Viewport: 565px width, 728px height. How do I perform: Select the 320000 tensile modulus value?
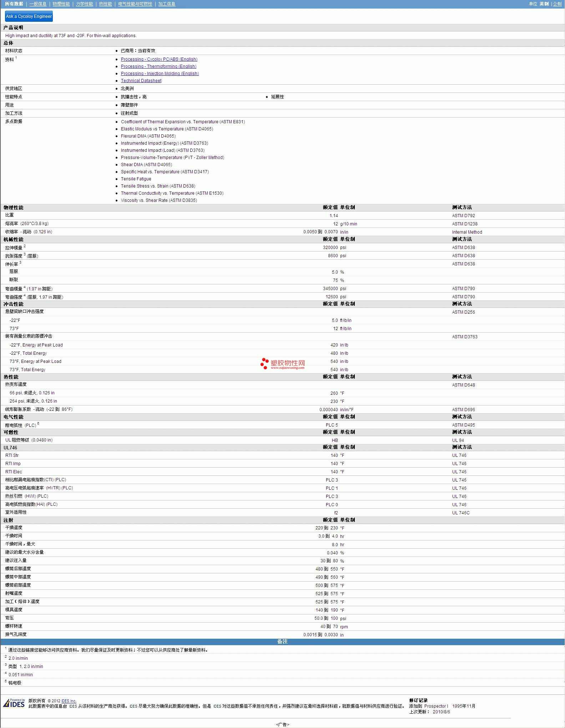coord(330,248)
